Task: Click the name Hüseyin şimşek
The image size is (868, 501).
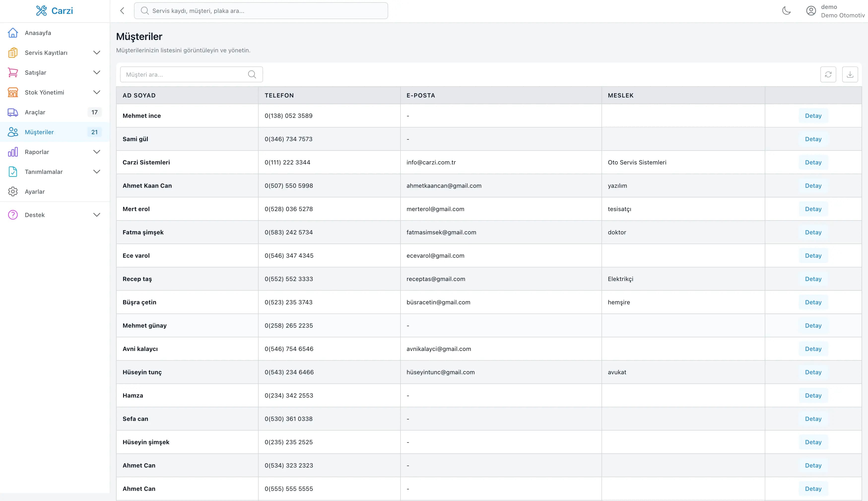Action: (146, 442)
